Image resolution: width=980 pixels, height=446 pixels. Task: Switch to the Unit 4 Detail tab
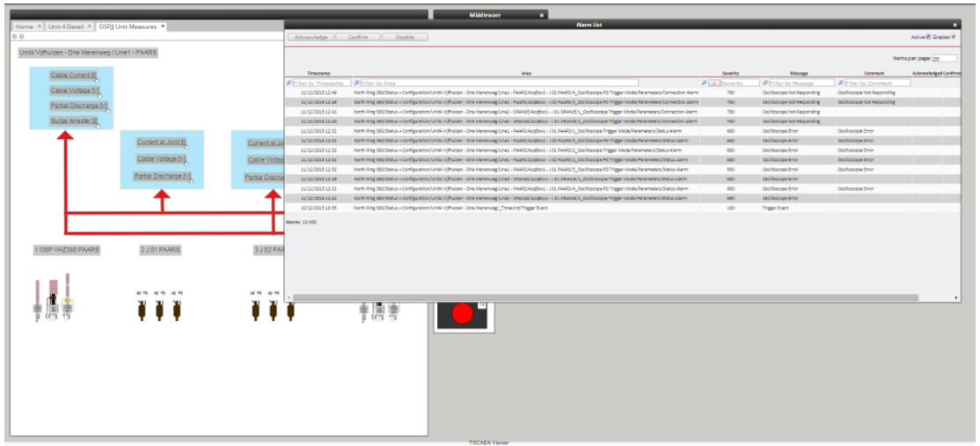(x=66, y=26)
